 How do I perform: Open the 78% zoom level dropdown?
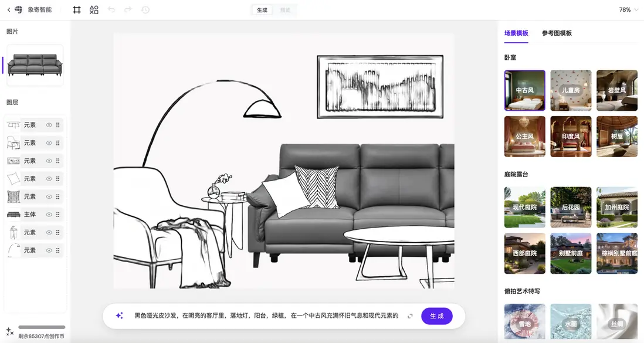click(628, 9)
